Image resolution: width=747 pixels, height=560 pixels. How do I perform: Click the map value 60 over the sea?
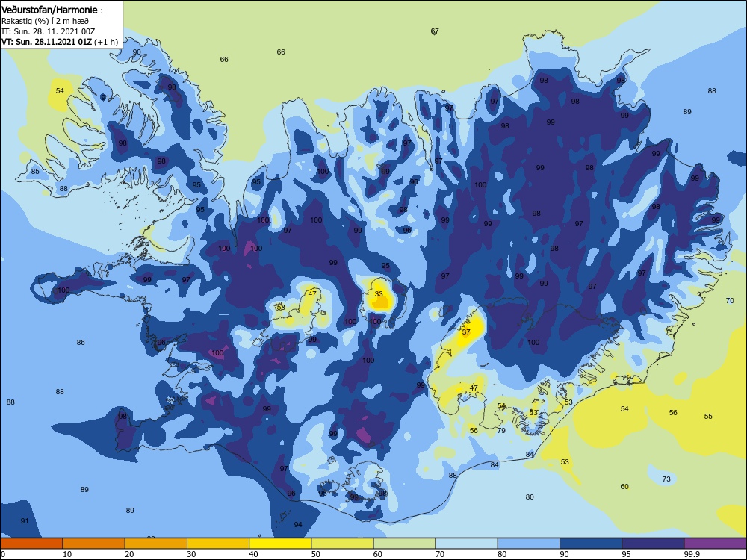pos(624,487)
